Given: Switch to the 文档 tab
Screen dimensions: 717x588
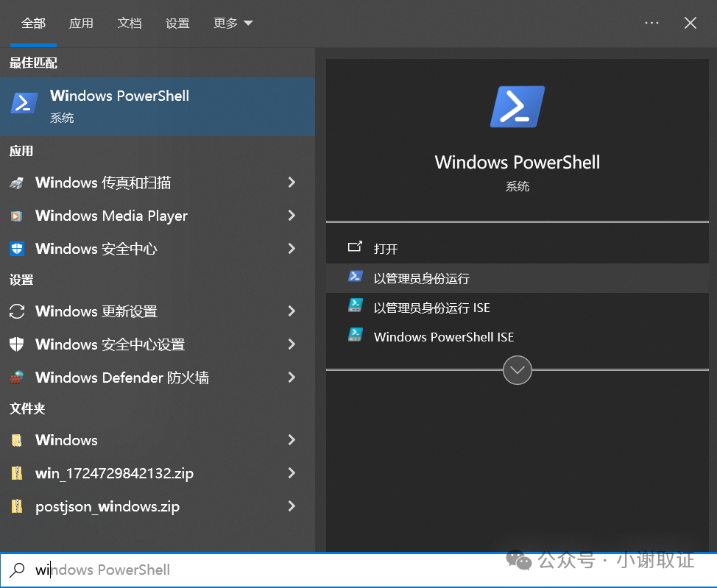Looking at the screenshot, I should 130,23.
